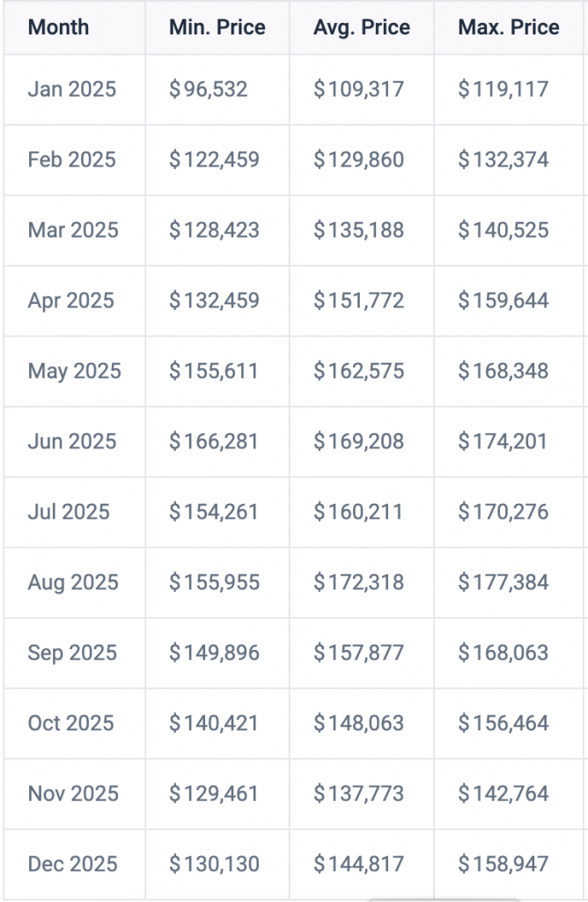
Task: Click the Oct 2025 average price $148,063
Action: [x=358, y=723]
